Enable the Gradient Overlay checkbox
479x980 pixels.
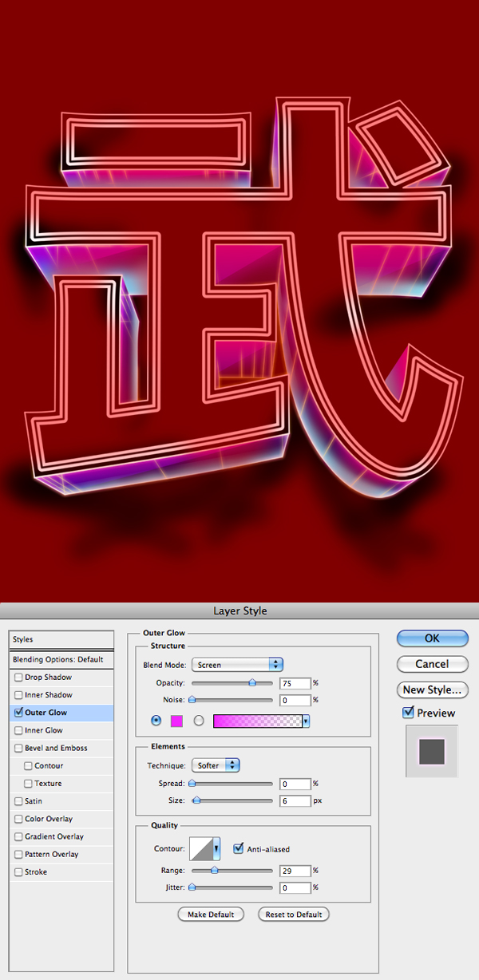pos(18,836)
